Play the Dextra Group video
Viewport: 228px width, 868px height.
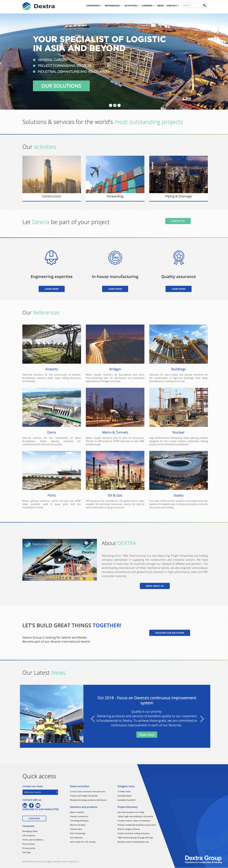60,560
